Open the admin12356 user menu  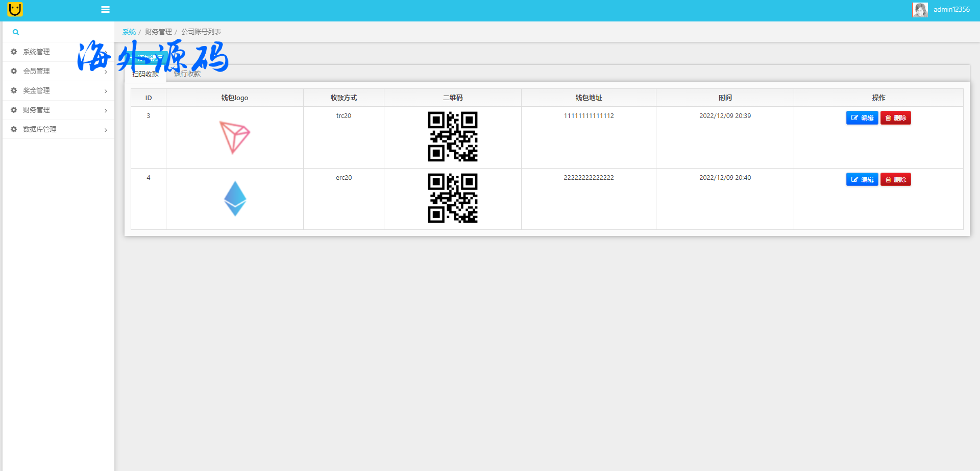[x=951, y=10]
